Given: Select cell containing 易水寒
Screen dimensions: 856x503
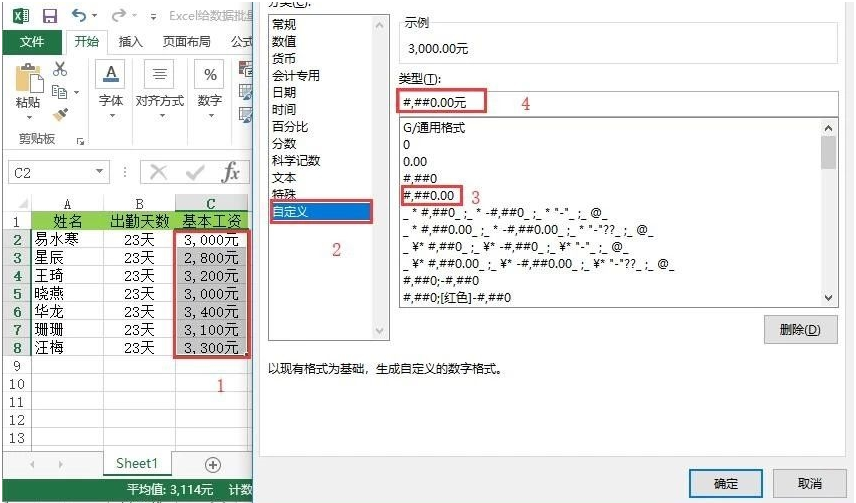Looking at the screenshot, I should [67, 239].
